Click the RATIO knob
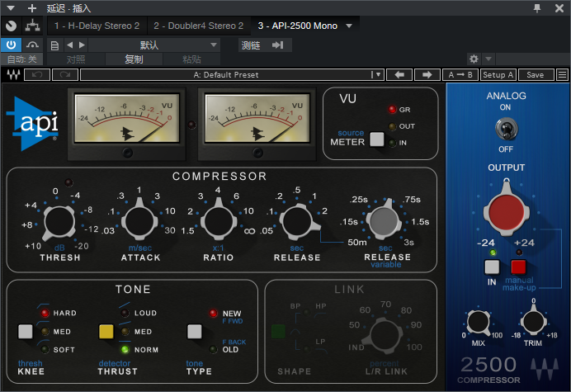 tap(219, 221)
